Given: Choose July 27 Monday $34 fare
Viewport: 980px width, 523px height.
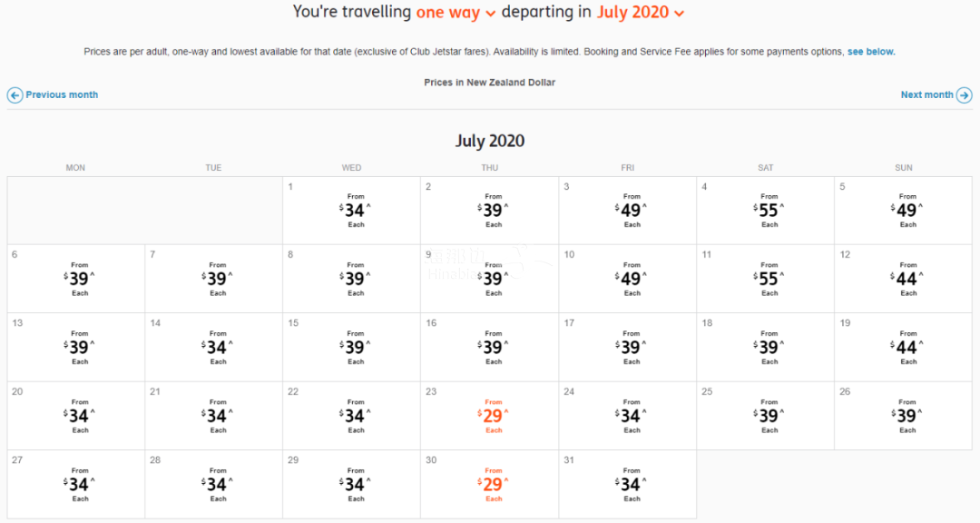Looking at the screenshot, I should (75, 484).
